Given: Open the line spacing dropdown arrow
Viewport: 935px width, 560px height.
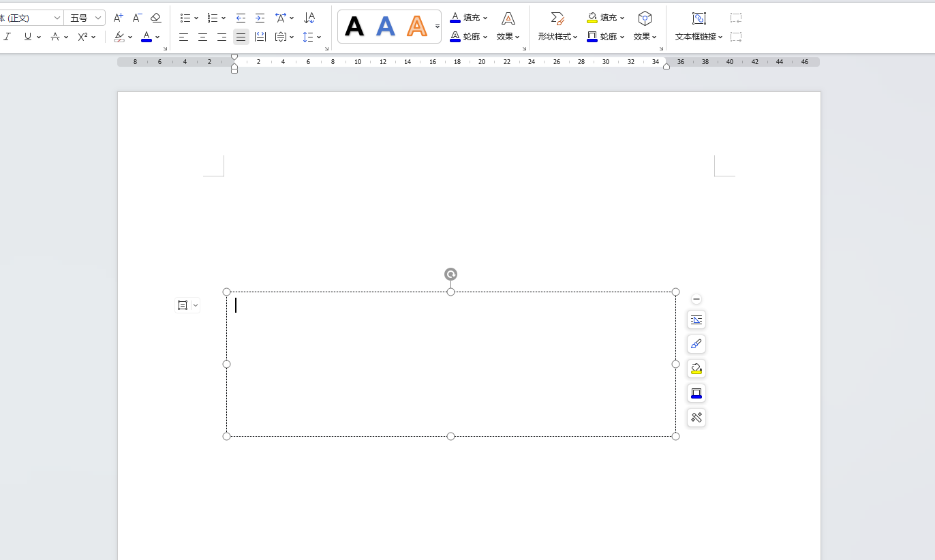Looking at the screenshot, I should pos(319,37).
